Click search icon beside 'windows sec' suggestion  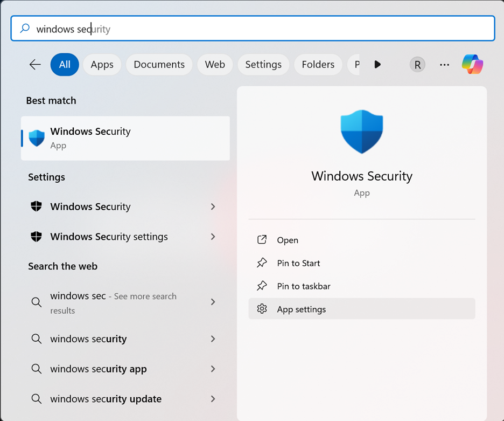coord(36,302)
